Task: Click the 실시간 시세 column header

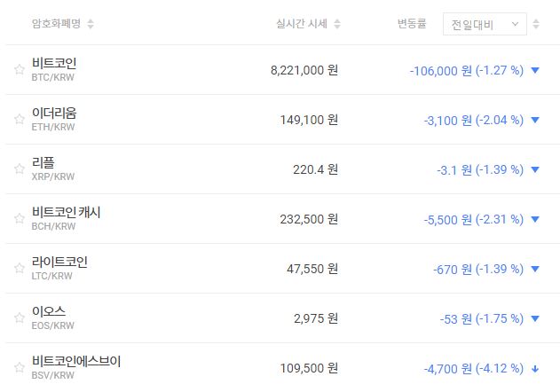Action: 301,24
